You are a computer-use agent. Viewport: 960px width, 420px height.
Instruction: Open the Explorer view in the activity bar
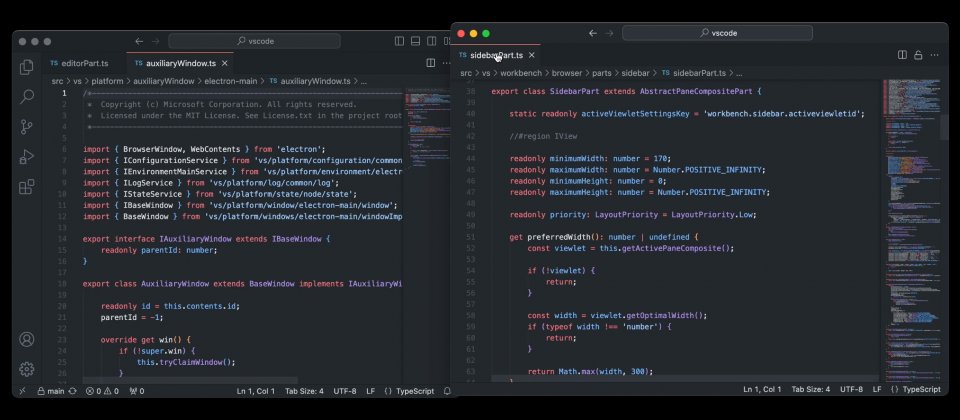click(26, 67)
